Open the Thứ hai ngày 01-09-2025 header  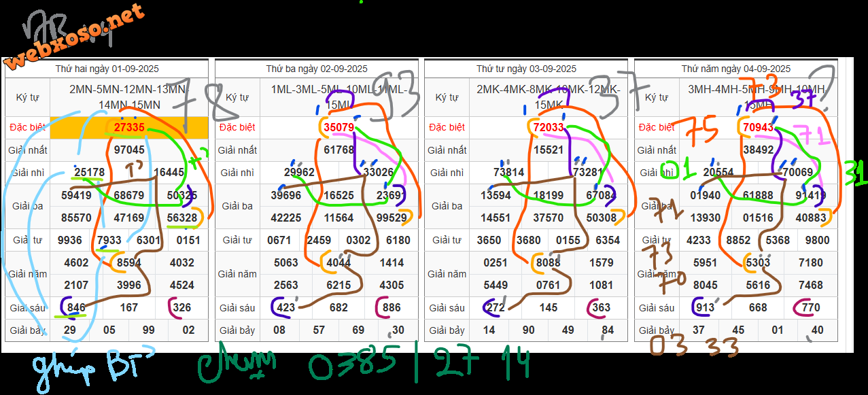107,69
